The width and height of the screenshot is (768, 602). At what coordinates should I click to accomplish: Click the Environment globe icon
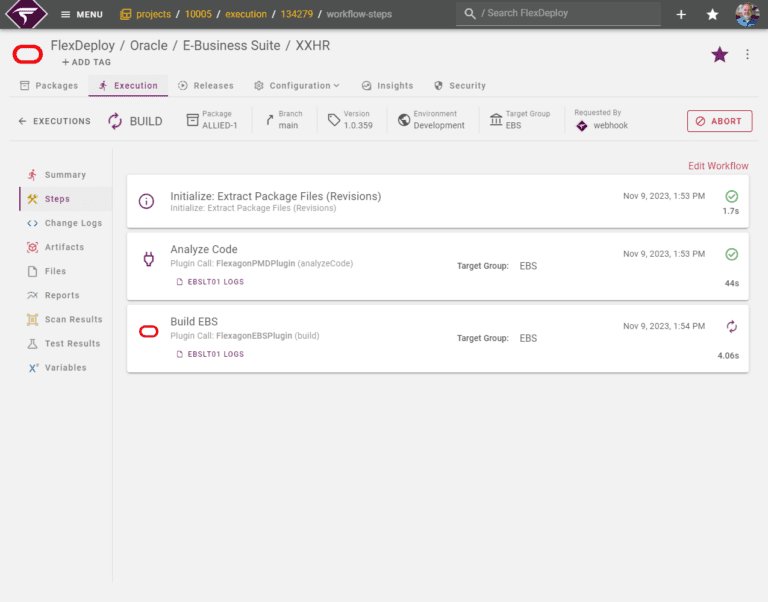coord(404,120)
